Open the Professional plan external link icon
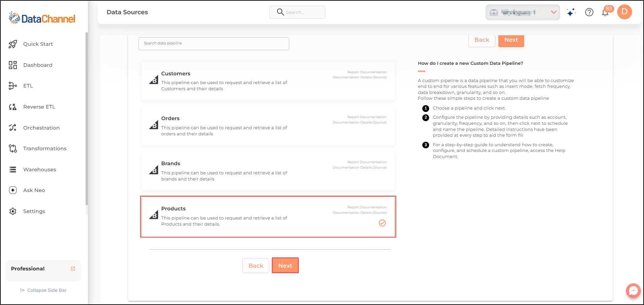Viewport: 644px width, 305px height. [73, 268]
